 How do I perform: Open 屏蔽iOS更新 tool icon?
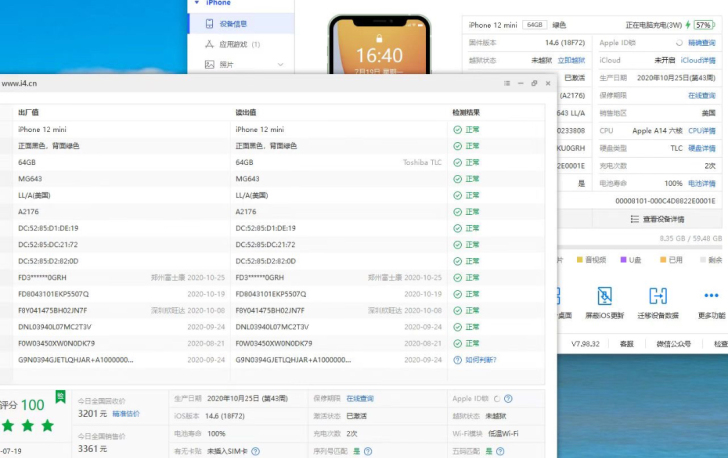click(x=604, y=296)
